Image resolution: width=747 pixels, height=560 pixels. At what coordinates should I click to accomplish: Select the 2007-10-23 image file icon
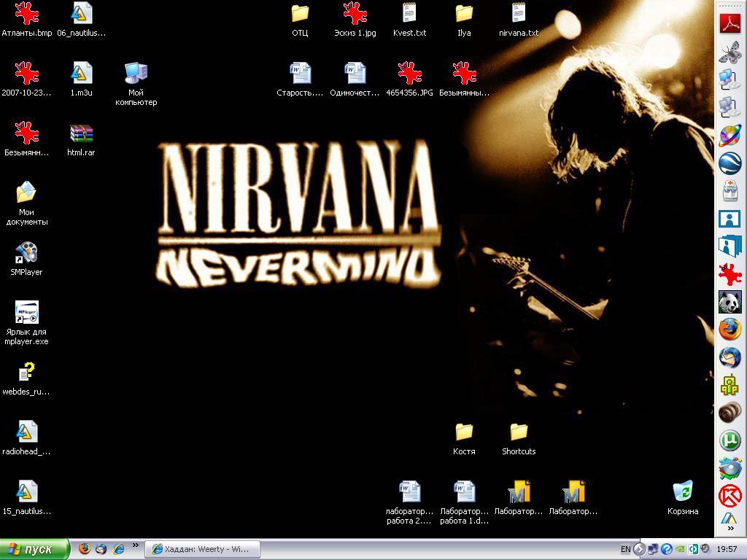(x=27, y=79)
